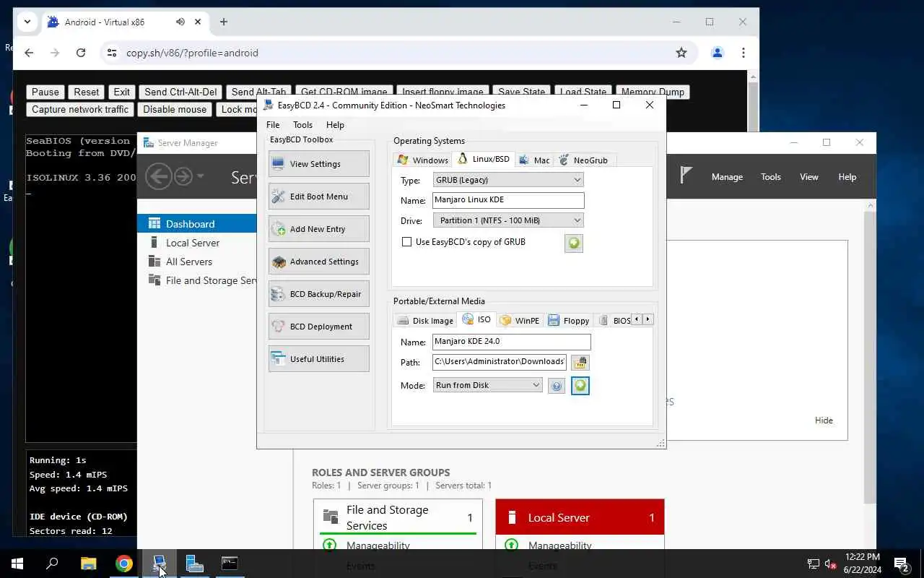This screenshot has width=924, height=578.
Task: Open EasyBCD File menu
Action: (273, 125)
